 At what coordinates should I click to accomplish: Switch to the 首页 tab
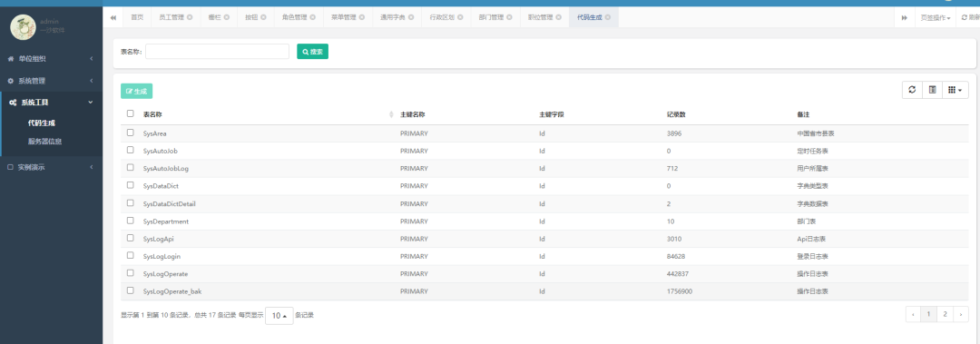pyautogui.click(x=137, y=17)
